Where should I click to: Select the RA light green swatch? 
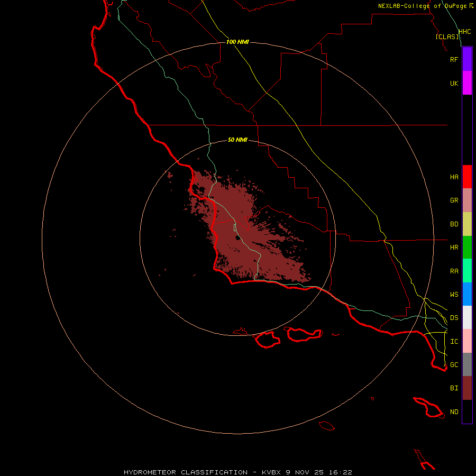(467, 271)
